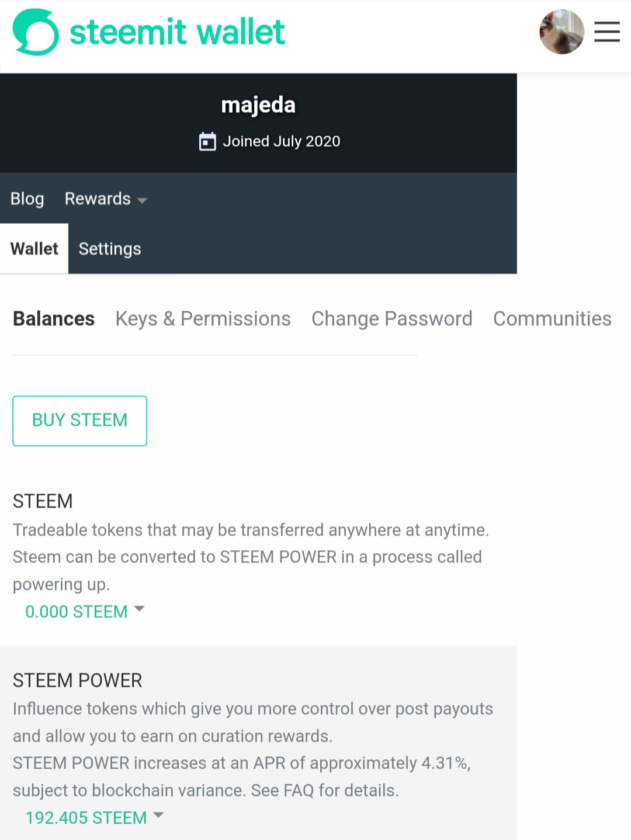The image size is (631, 840).
Task: Click the steemit wallet title text
Action: 177,32
